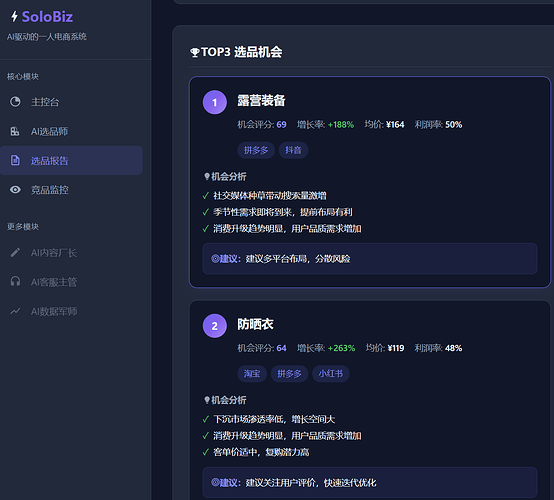This screenshot has width=554, height=500.
Task: Click the +188% growth rate value
Action: click(341, 124)
